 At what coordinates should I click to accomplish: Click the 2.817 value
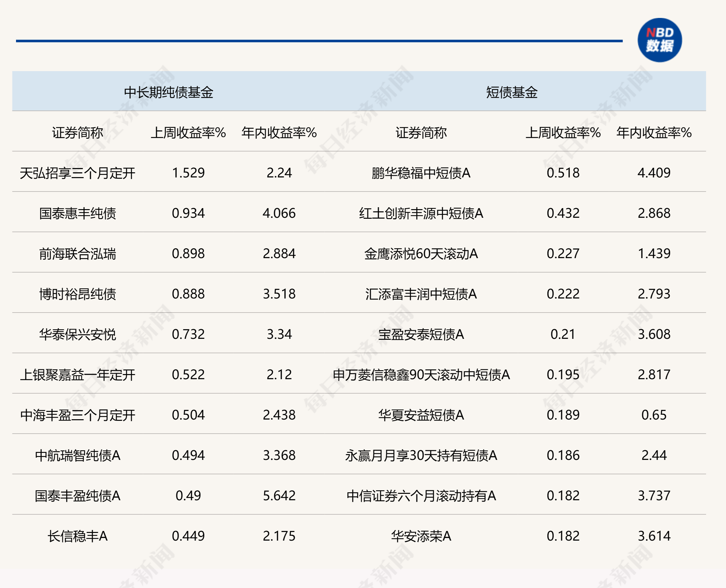tap(654, 374)
